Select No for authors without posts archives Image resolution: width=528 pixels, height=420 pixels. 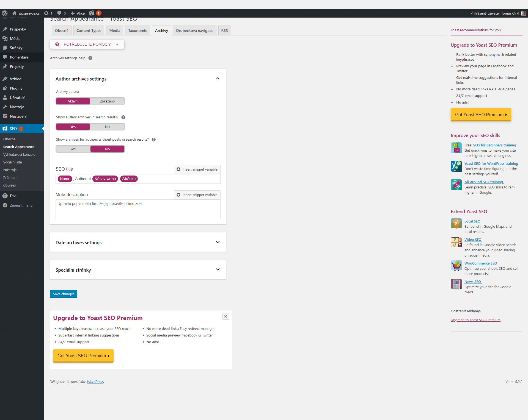point(107,149)
